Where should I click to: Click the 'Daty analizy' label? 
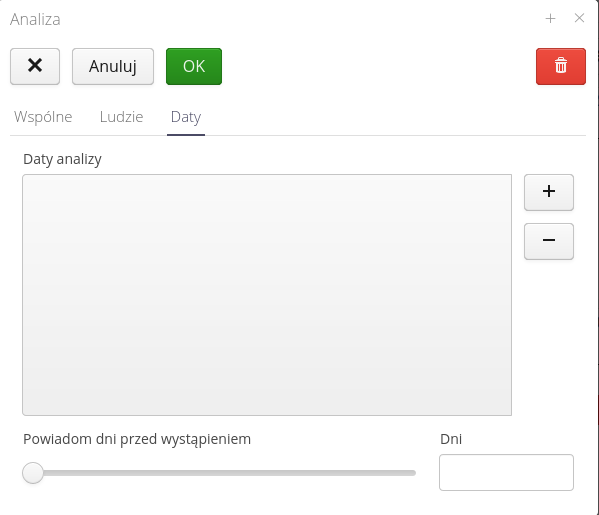pos(62,159)
